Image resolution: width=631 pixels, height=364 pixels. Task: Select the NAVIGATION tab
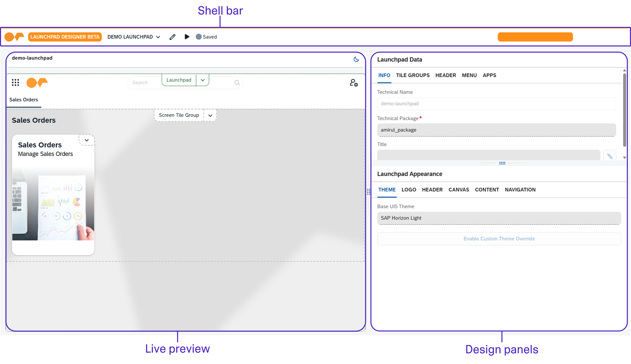[x=520, y=190]
